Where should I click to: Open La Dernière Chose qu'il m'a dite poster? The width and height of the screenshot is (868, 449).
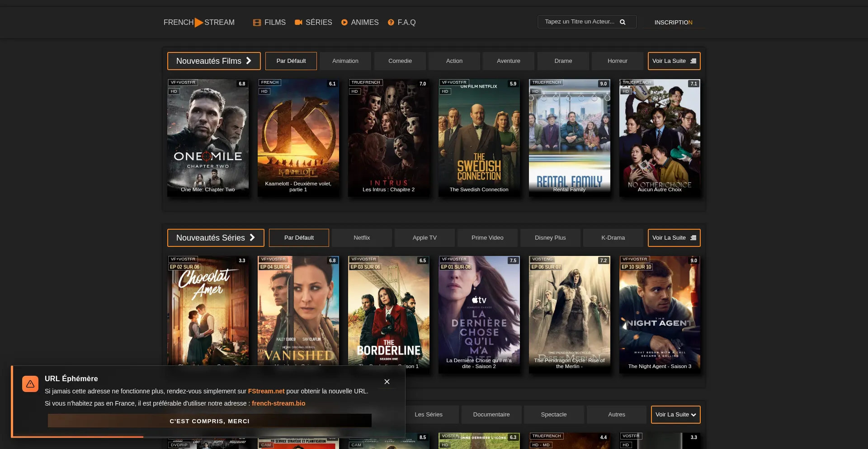tap(479, 314)
